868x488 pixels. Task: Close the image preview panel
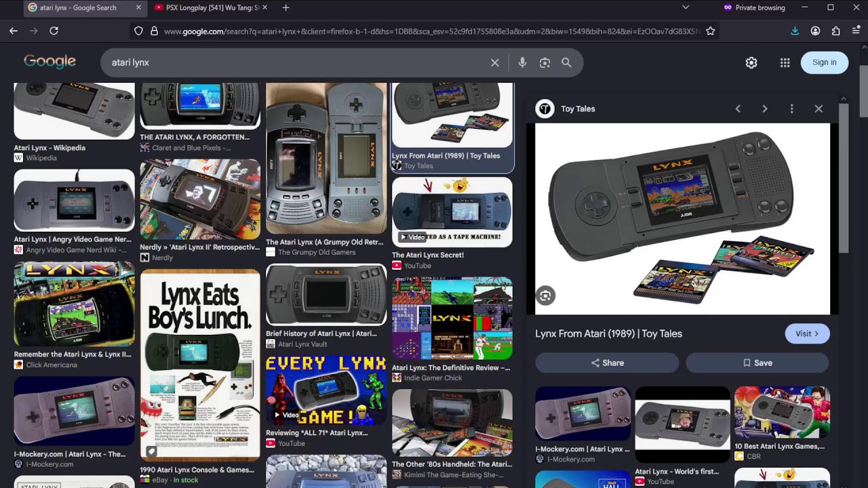coord(818,108)
